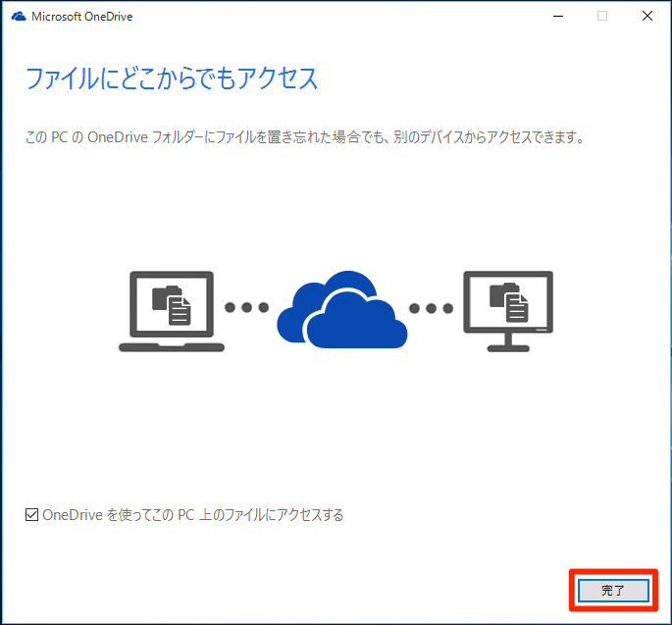Close the Microsoft OneDrive window
Image resolution: width=672 pixels, height=625 pixels.
(647, 17)
